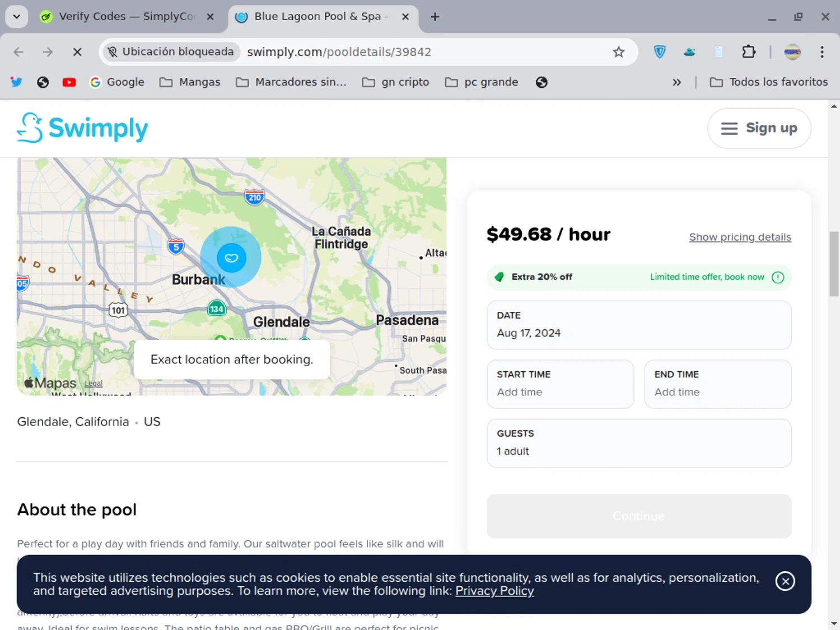Viewport: 840px width, 630px height.
Task: Open the boat-shaped extension icon
Action: tap(689, 52)
